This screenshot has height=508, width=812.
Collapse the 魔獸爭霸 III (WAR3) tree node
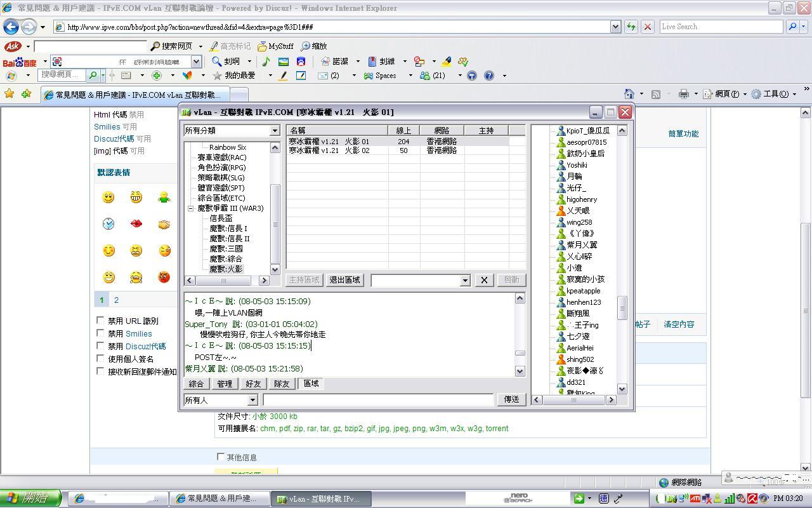click(x=190, y=208)
